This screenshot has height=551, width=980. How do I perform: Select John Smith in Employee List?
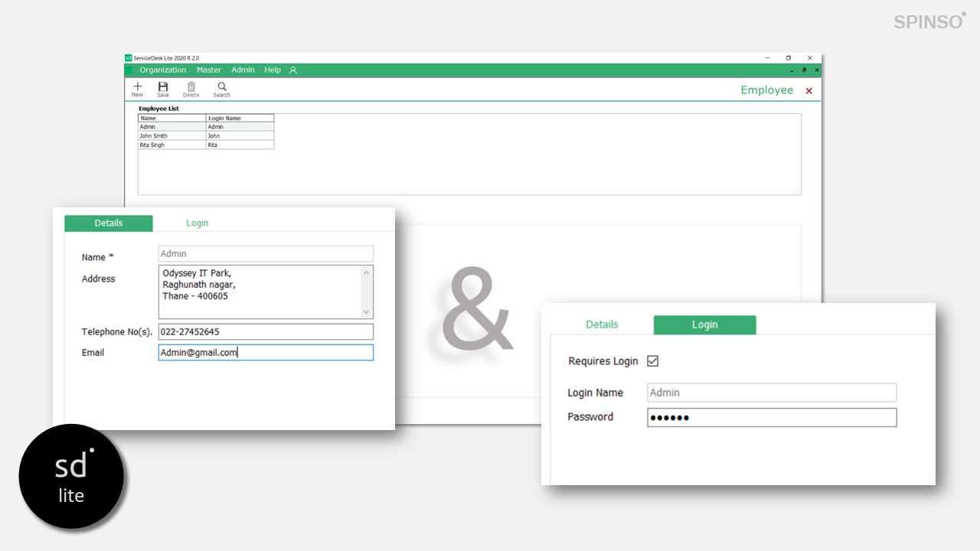(171, 136)
